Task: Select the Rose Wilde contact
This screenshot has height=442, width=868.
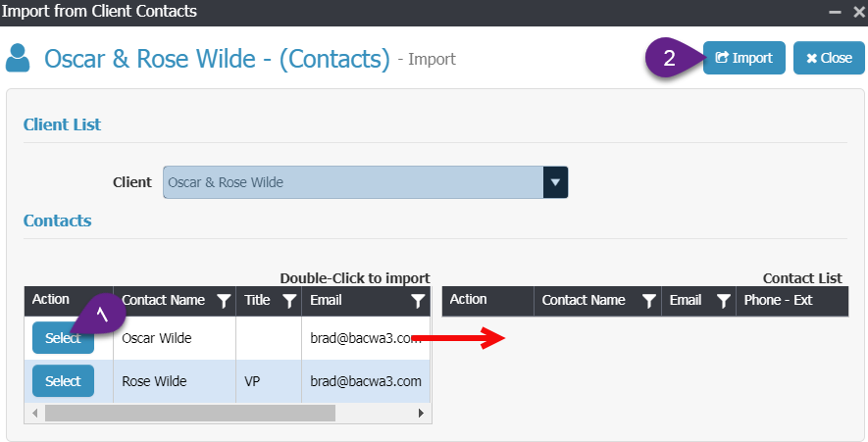Action: tap(63, 380)
